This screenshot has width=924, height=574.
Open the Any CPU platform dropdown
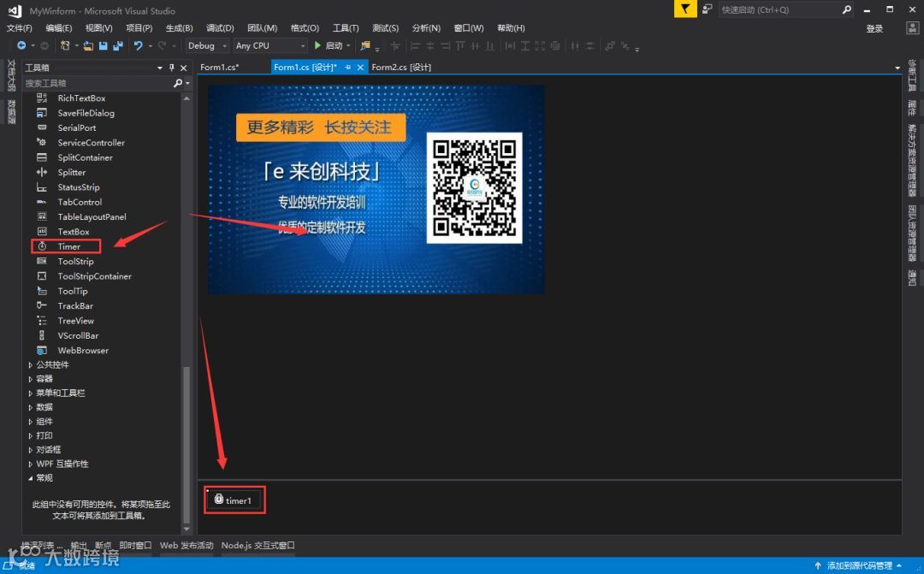[269, 45]
